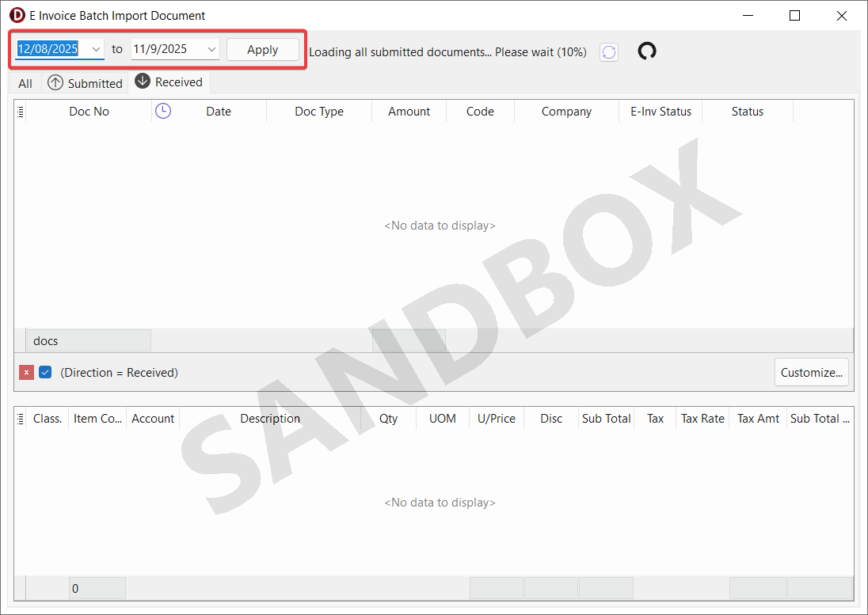Click the app logo in title bar

(x=17, y=16)
